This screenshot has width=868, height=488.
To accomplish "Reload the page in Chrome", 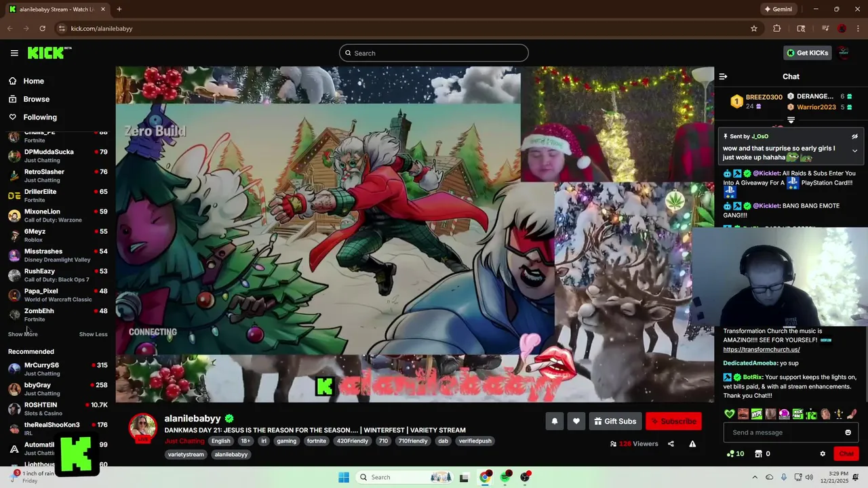I will pos(42,28).
